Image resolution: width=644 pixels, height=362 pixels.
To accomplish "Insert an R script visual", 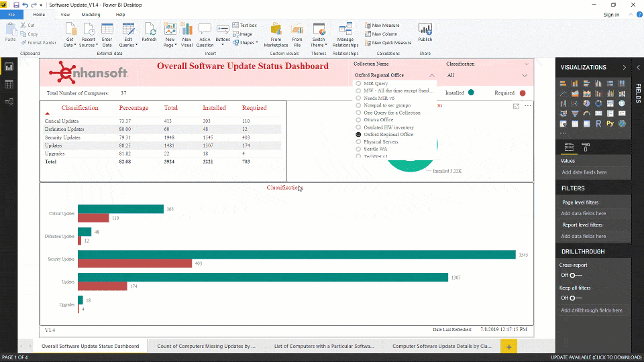I will click(598, 123).
